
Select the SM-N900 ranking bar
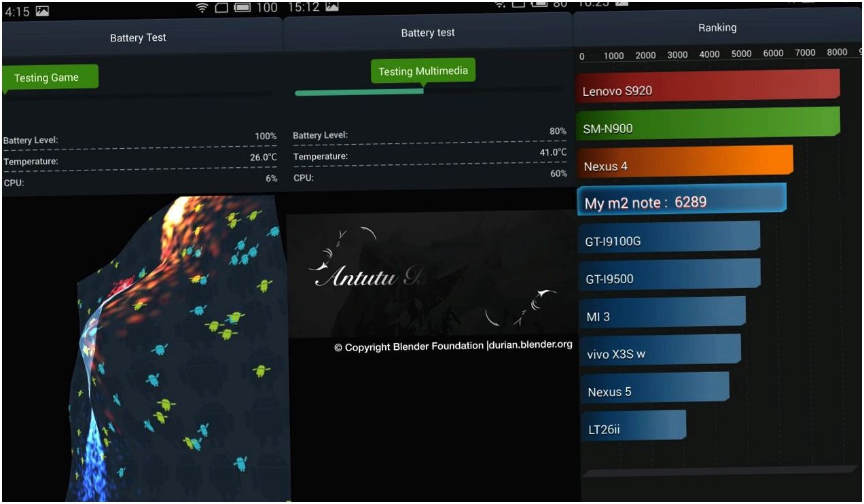coord(708,124)
